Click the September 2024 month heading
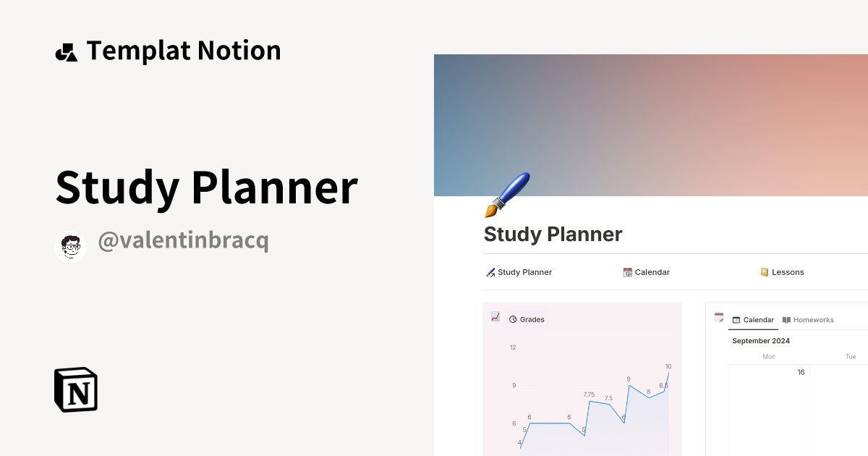The image size is (868, 456). 761,340
